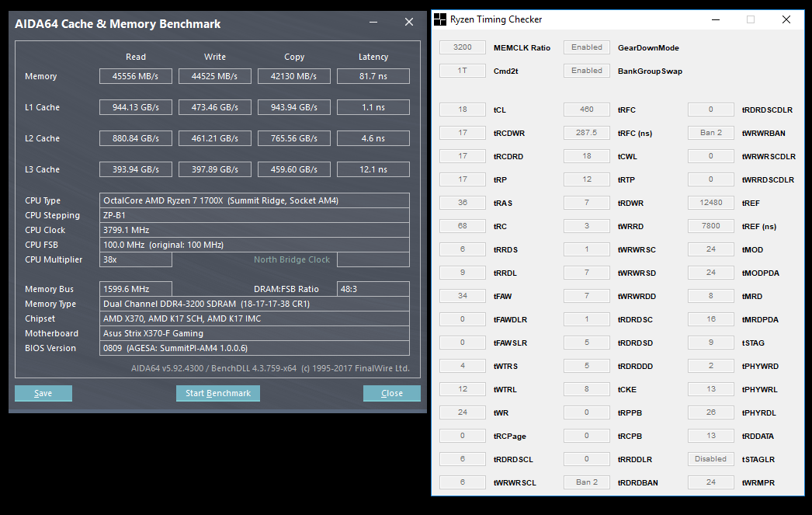Select Memory Latency value 81.7 ns
Viewport: 812px width, 515px height.
click(x=373, y=76)
